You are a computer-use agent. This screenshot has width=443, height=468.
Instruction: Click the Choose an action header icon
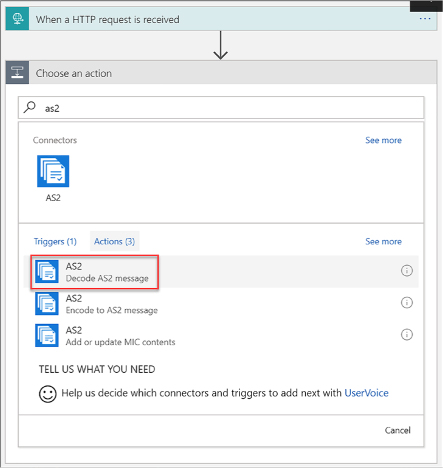pyautogui.click(x=17, y=72)
